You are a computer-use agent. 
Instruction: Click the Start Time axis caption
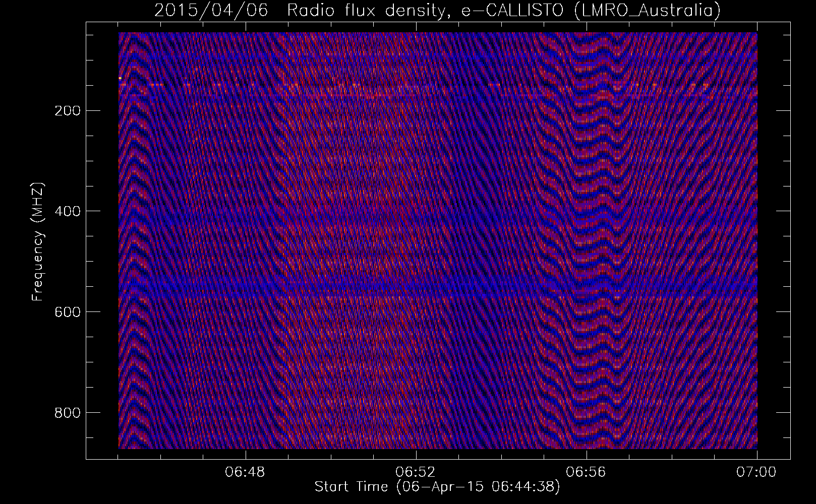pos(437,487)
